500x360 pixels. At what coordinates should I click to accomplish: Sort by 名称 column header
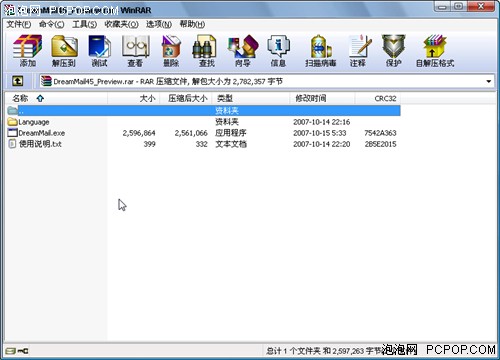tap(56, 98)
